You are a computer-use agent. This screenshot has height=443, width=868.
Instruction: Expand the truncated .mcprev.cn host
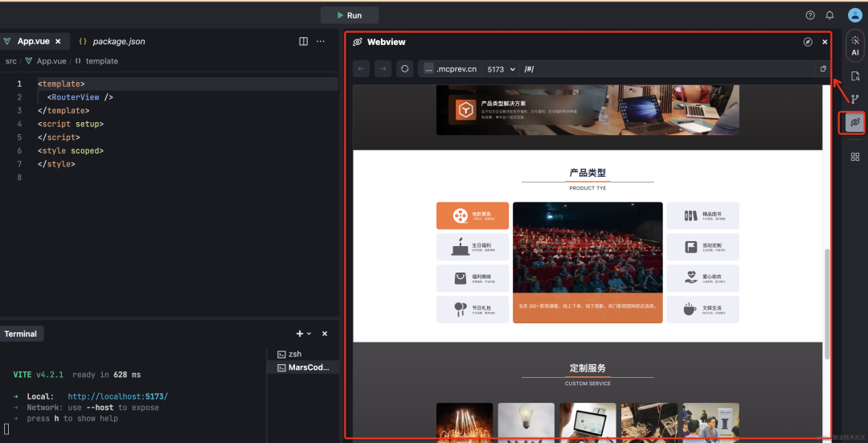(x=428, y=69)
